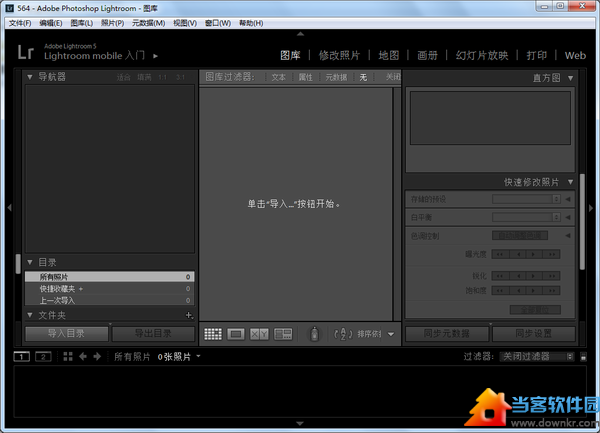
Task: Select the Survey view icon
Action: [x=283, y=334]
